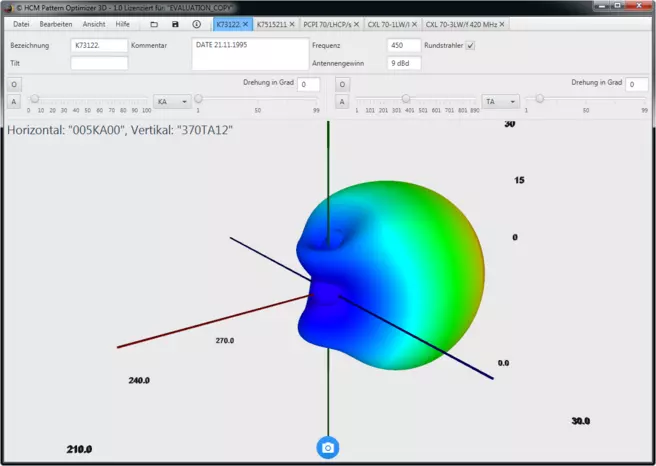Maximize the HCM Pattern Optimizer window
This screenshot has width=656, height=466.
point(618,6)
